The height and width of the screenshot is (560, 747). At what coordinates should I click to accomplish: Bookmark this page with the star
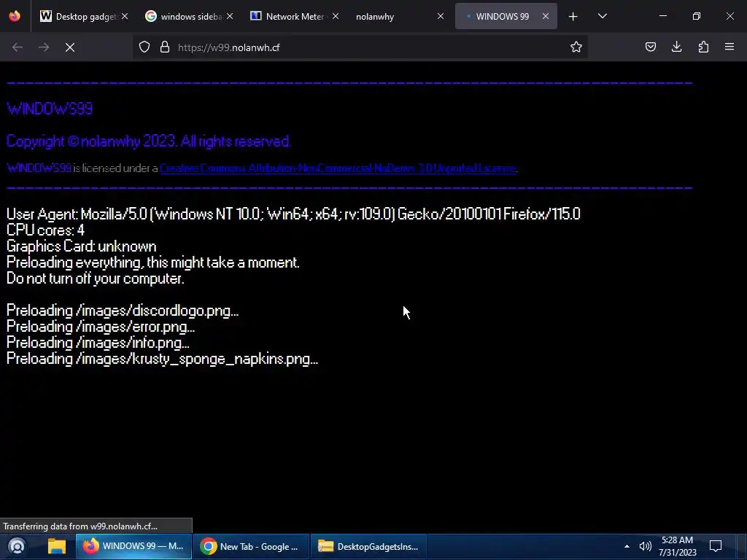click(x=576, y=47)
